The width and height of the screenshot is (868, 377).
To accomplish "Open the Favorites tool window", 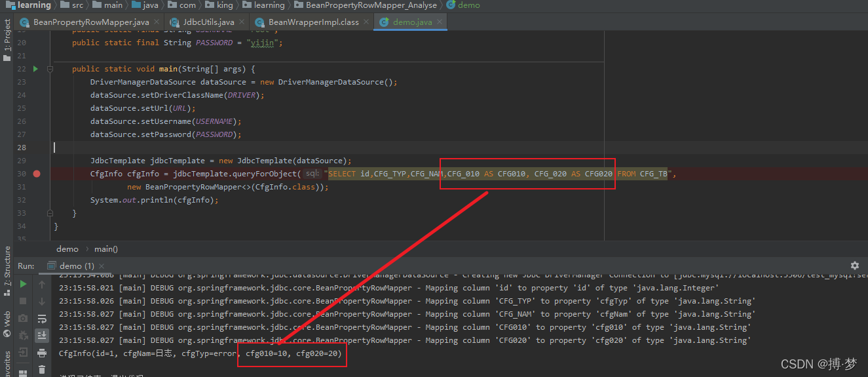I will point(7,365).
